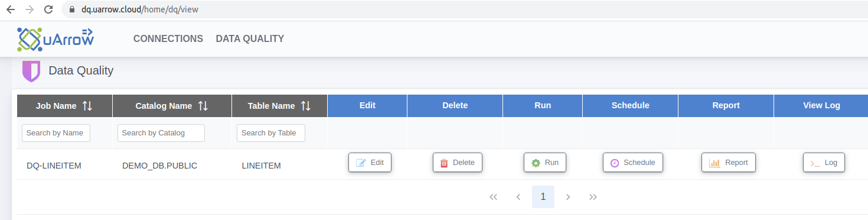Click browser reload icon

pos(48,9)
